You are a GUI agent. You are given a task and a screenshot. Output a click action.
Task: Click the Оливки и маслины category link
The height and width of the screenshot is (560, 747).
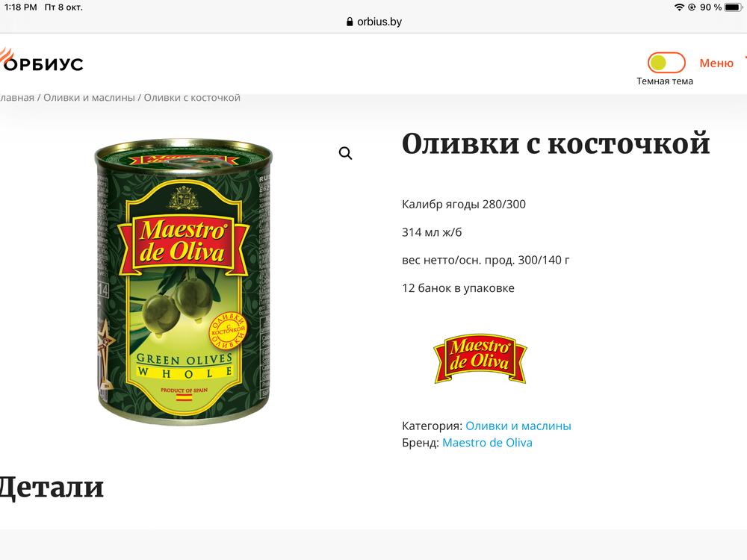(518, 426)
